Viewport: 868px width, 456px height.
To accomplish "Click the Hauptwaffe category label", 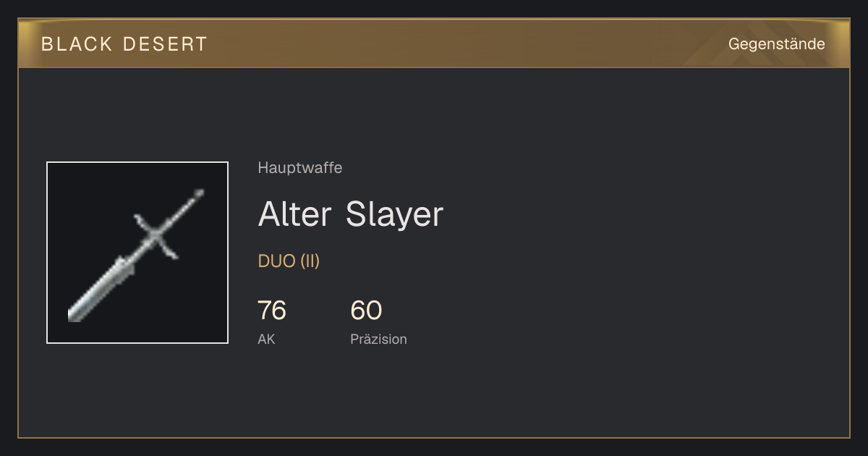I will click(x=300, y=168).
